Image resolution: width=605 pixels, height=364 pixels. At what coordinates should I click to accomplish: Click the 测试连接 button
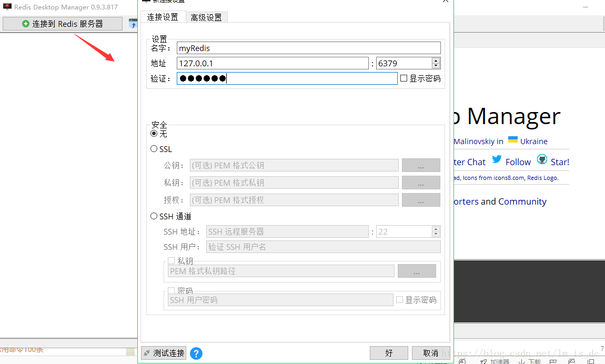pyautogui.click(x=164, y=353)
